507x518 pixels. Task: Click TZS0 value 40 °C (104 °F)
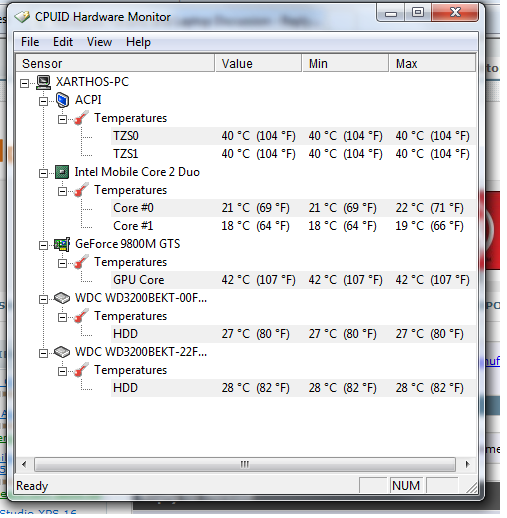point(258,136)
